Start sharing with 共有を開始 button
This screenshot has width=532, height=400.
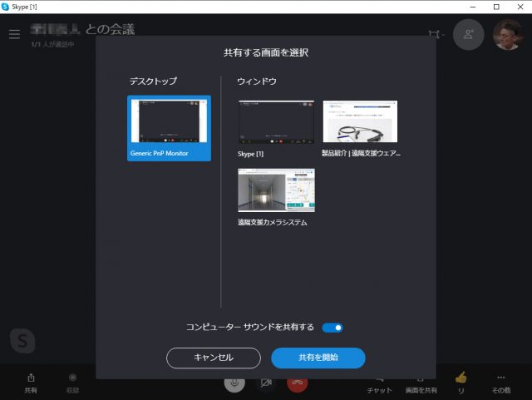[x=318, y=358]
